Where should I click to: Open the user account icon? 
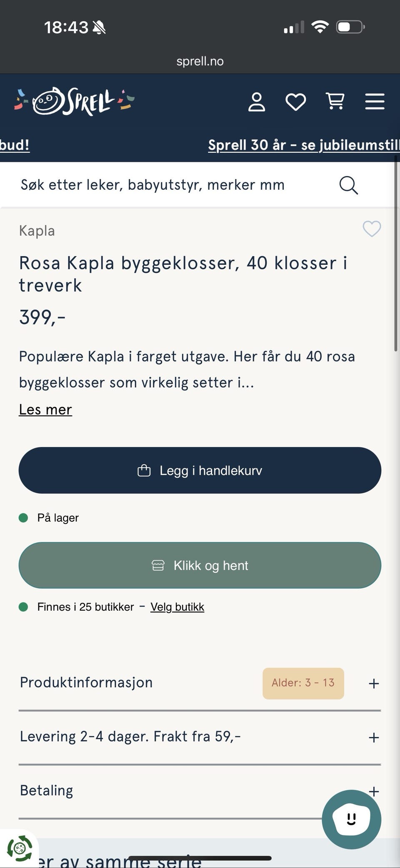257,102
